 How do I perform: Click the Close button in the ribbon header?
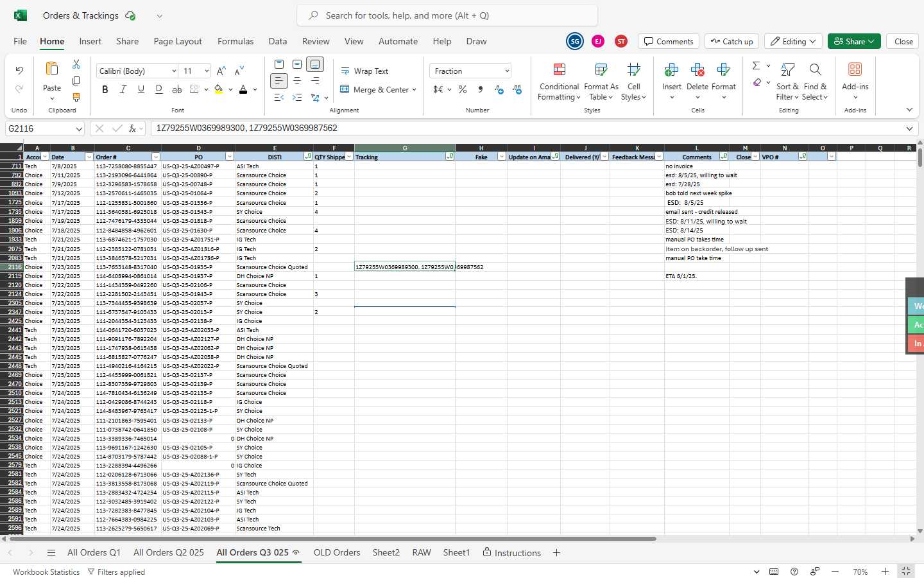[903, 41]
